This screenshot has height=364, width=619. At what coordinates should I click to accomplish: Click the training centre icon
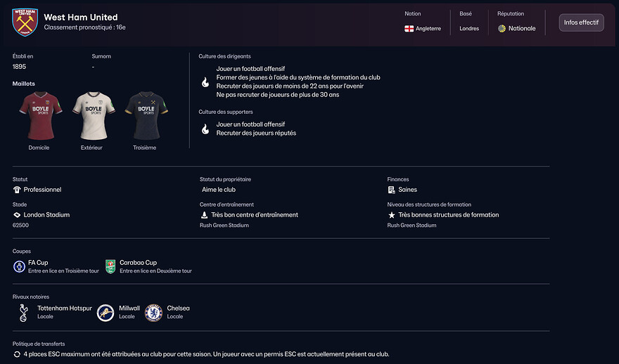click(204, 215)
